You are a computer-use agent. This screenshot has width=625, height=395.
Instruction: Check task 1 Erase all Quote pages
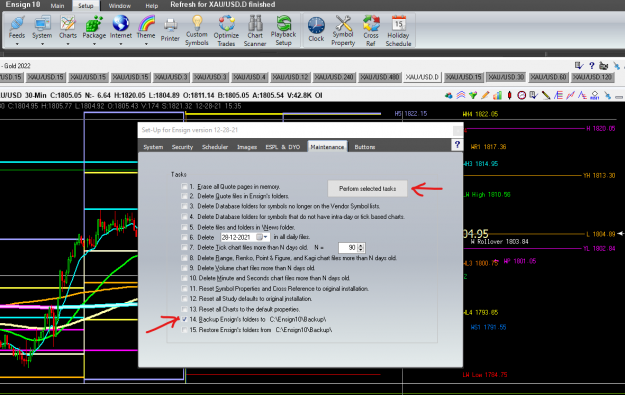click(184, 186)
